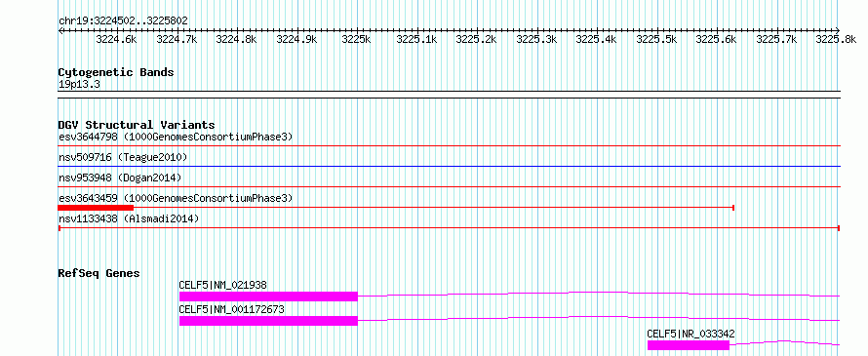
Task: Open variant nsv1133438 (Alsmadi2014) label
Action: coord(129,218)
